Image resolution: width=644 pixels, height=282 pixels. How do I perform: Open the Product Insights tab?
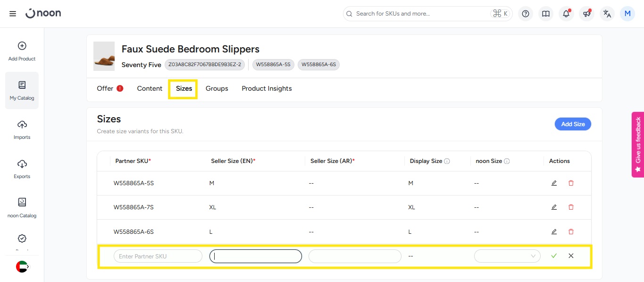(x=267, y=89)
